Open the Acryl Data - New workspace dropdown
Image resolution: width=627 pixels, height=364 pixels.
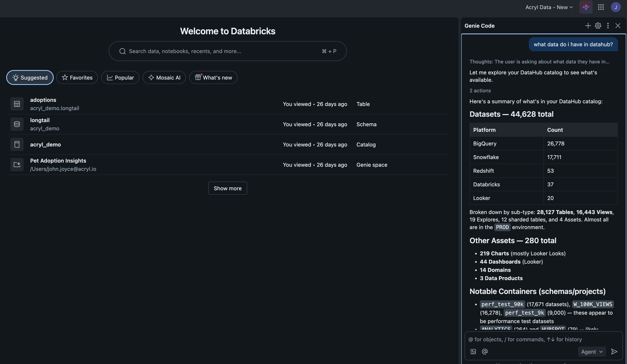click(x=549, y=7)
